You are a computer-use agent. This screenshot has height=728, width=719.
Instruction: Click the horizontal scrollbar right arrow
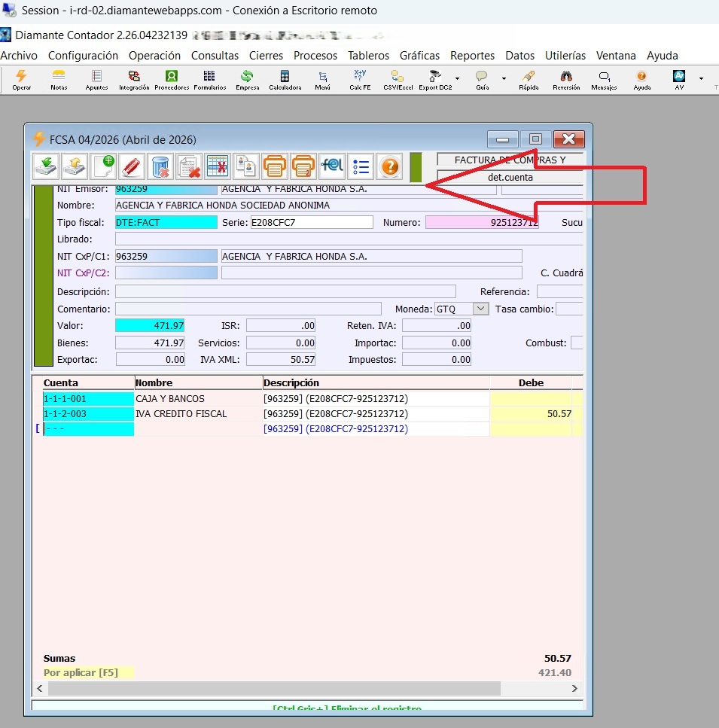[x=574, y=688]
